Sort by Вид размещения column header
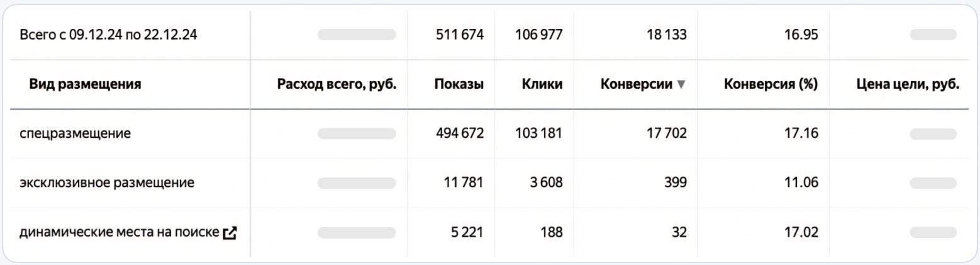The width and height of the screenshot is (980, 265). tap(85, 84)
